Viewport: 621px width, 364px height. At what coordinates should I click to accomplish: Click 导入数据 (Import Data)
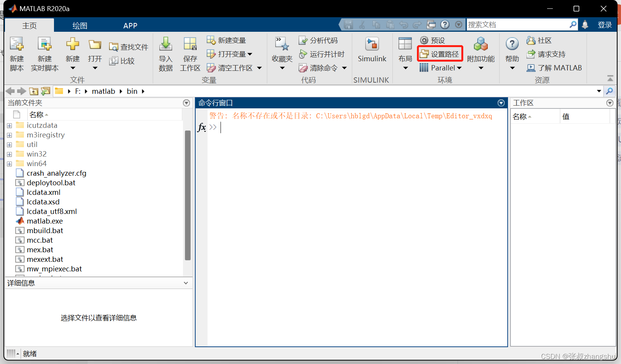(x=165, y=54)
